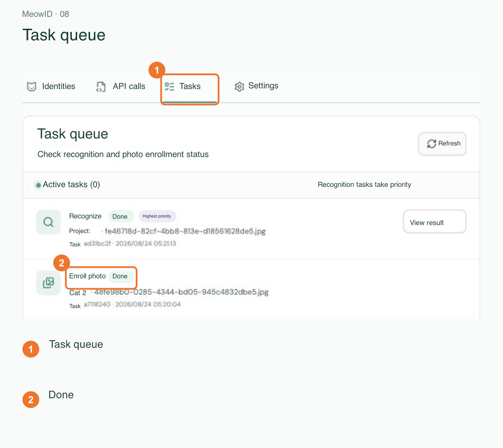Screen dimensions: 503x448
Task: Open the Settings tab
Action: tap(257, 86)
